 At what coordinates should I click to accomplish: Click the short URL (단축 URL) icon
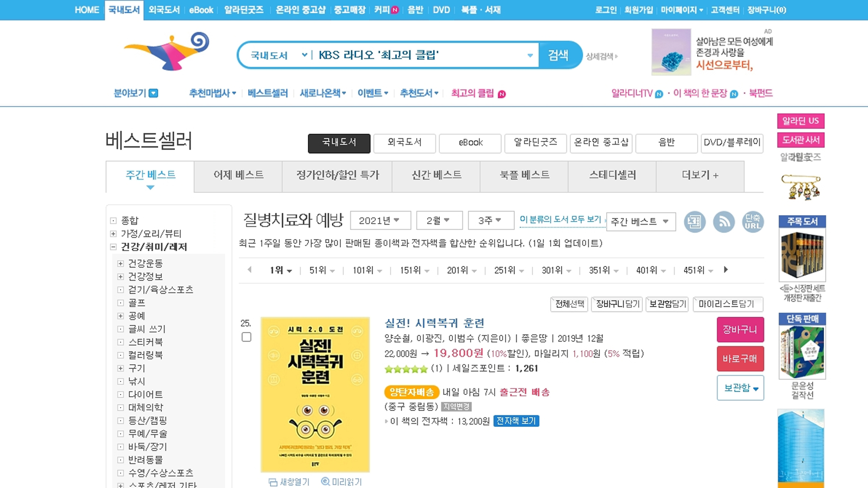(x=753, y=222)
